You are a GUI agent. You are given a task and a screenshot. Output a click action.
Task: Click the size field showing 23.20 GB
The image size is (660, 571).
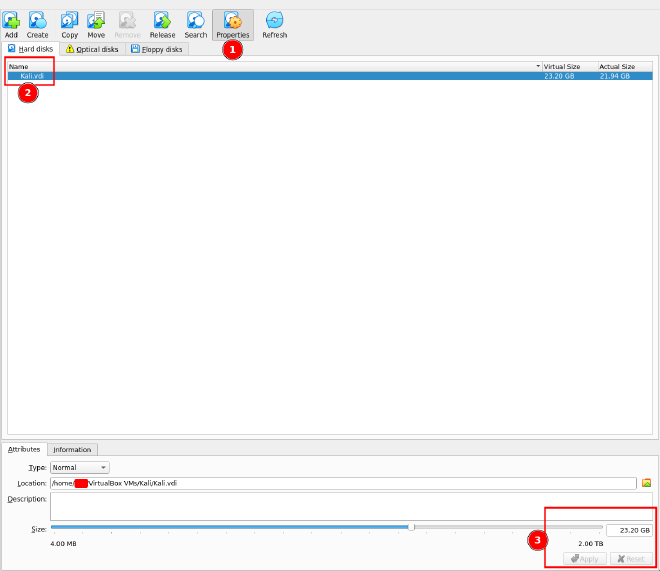tap(629, 530)
